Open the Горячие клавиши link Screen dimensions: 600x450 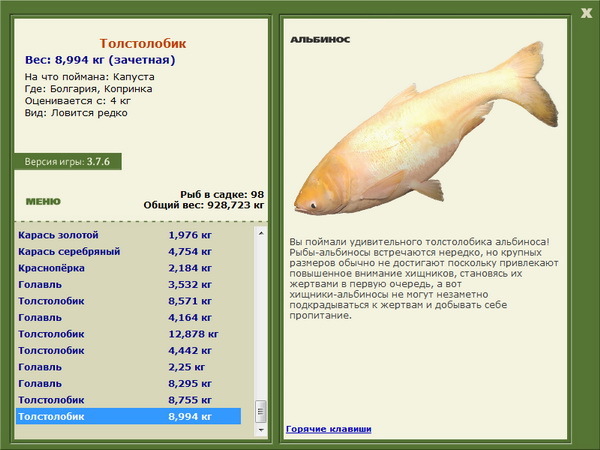pyautogui.click(x=328, y=429)
